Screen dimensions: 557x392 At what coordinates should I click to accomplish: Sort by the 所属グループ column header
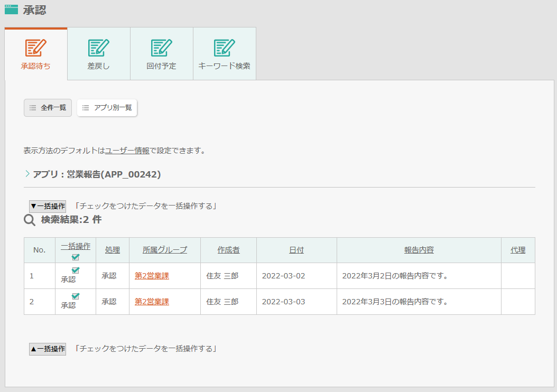[165, 250]
